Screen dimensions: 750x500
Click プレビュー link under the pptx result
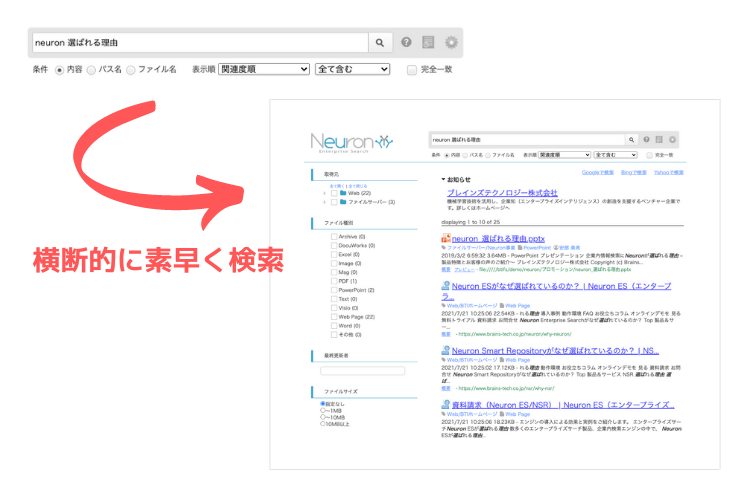pyautogui.click(x=464, y=269)
